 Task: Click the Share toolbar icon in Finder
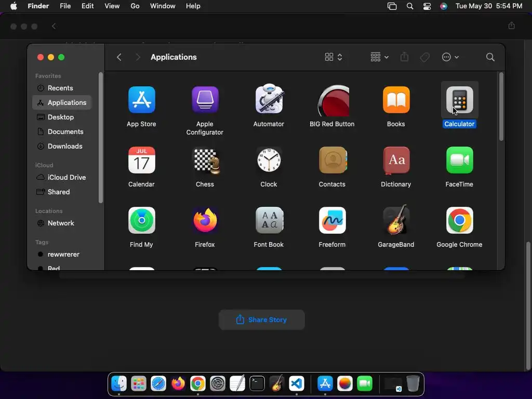(x=404, y=57)
